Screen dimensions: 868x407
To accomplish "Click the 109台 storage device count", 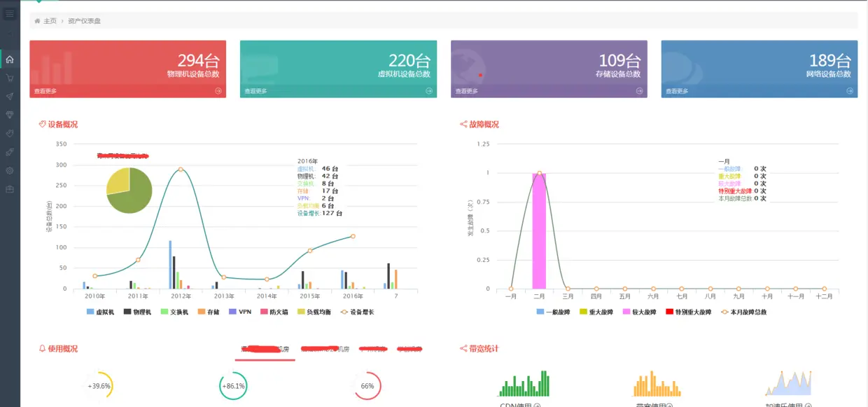I will click(x=619, y=61).
